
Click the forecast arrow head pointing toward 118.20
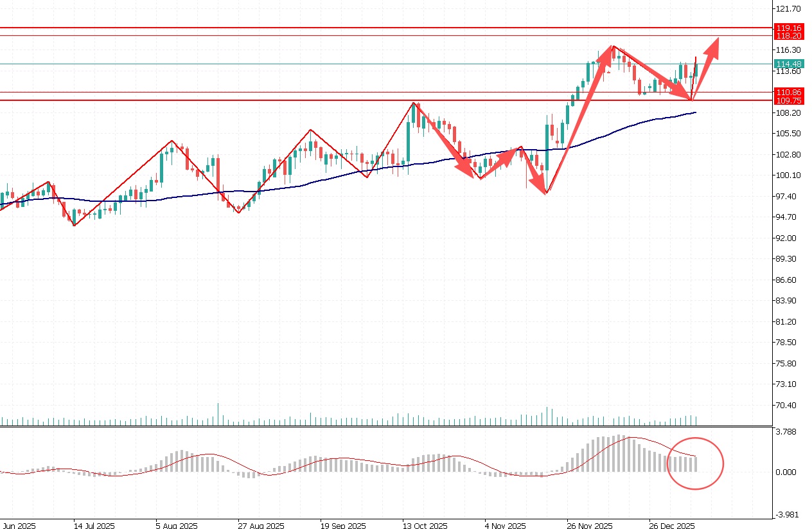tap(714, 44)
